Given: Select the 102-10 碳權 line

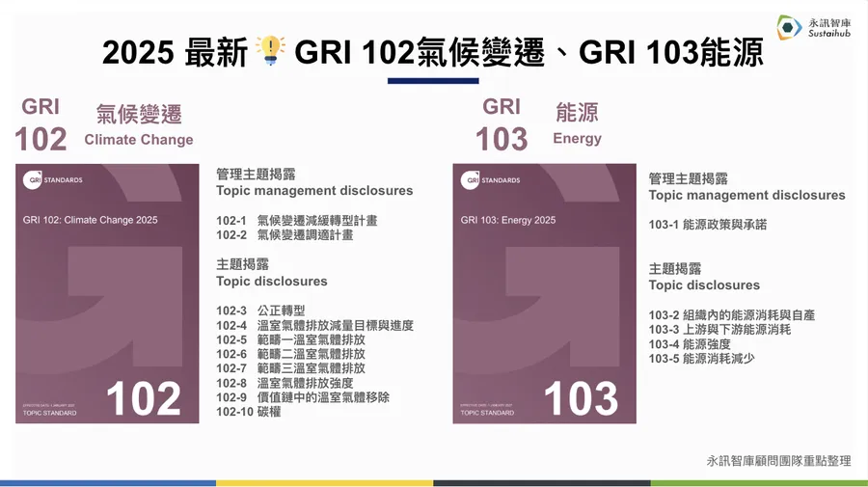Looking at the screenshot, I should tap(249, 412).
